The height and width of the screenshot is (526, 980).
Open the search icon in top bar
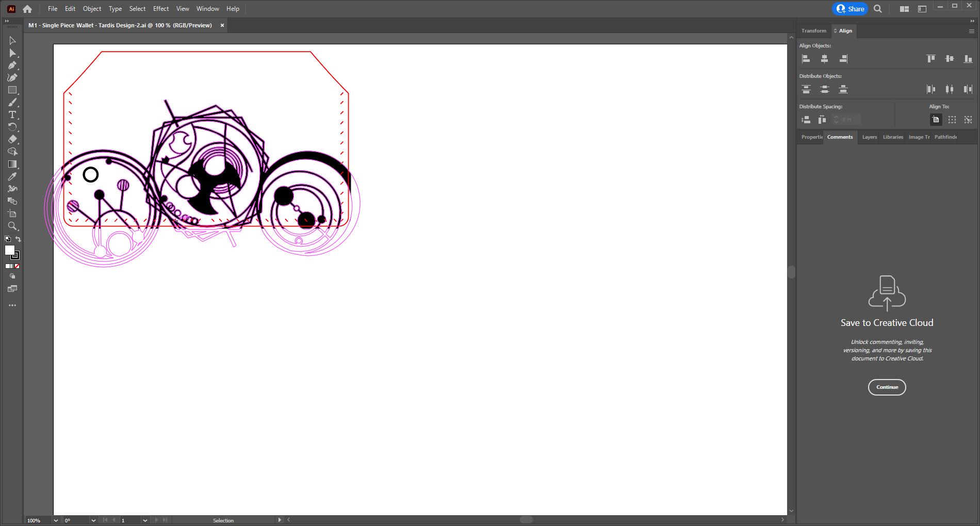(878, 9)
